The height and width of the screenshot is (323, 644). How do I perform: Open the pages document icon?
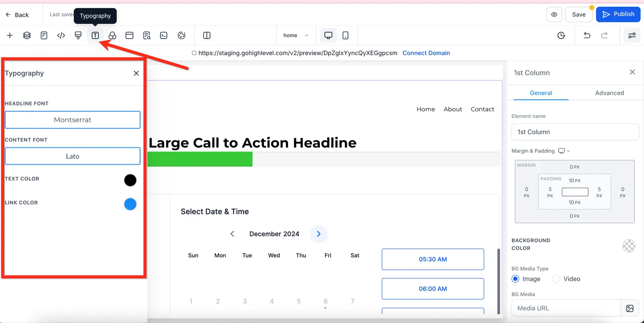point(44,35)
